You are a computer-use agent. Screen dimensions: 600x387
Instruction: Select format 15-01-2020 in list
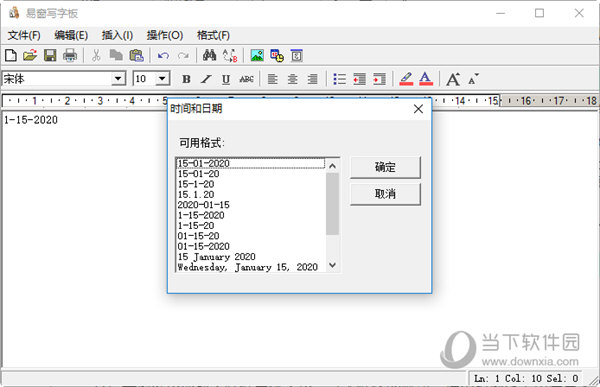pyautogui.click(x=251, y=163)
